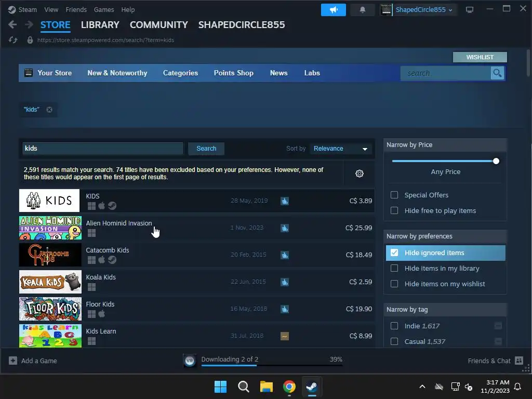Remove the "kids" search term tag
This screenshot has width=532, height=399.
click(x=49, y=110)
